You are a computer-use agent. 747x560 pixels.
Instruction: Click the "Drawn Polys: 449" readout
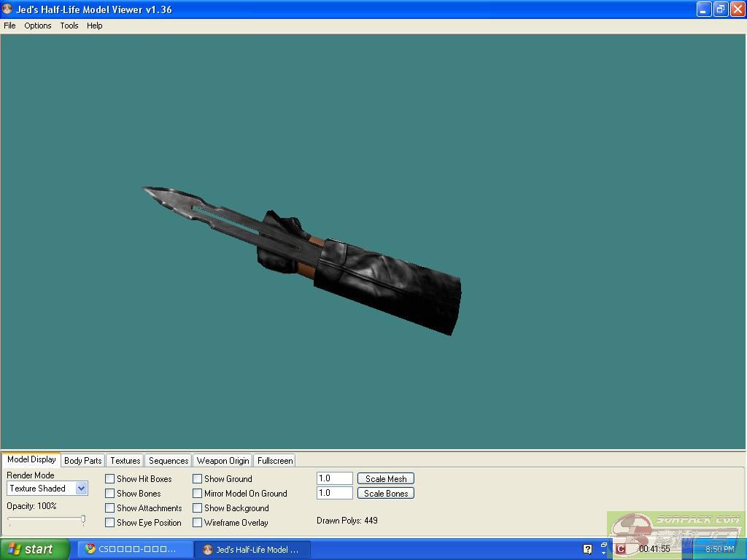[x=347, y=521]
